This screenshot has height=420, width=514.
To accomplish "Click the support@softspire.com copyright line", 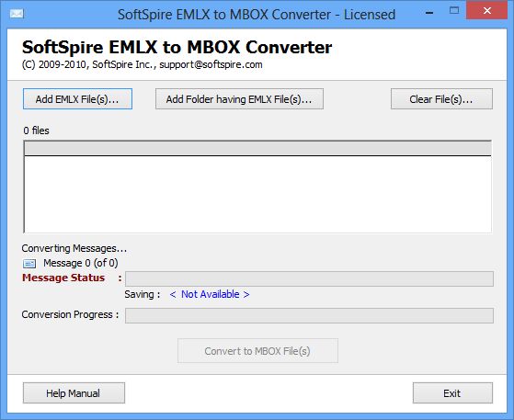I will pyautogui.click(x=142, y=64).
